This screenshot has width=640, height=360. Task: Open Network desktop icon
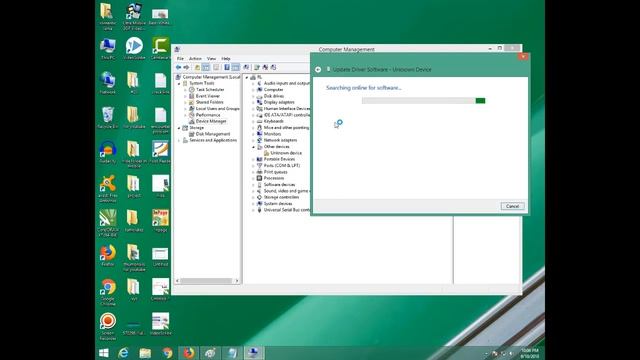tap(108, 83)
